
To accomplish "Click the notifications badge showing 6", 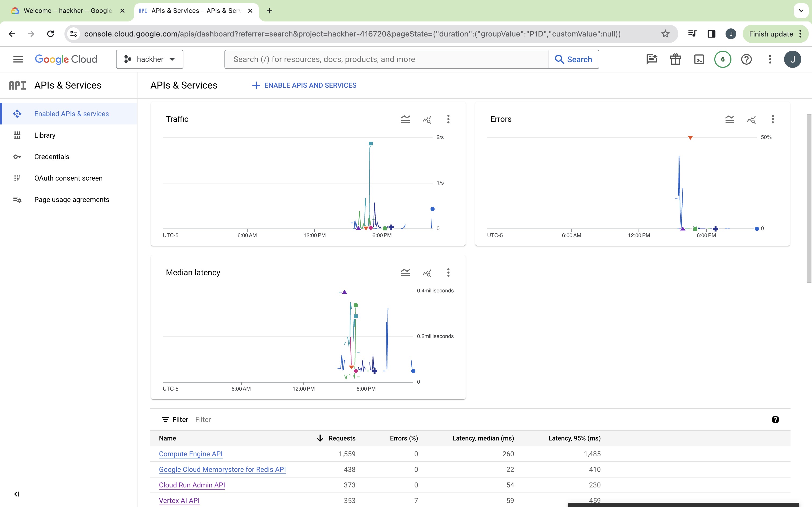I will (722, 59).
